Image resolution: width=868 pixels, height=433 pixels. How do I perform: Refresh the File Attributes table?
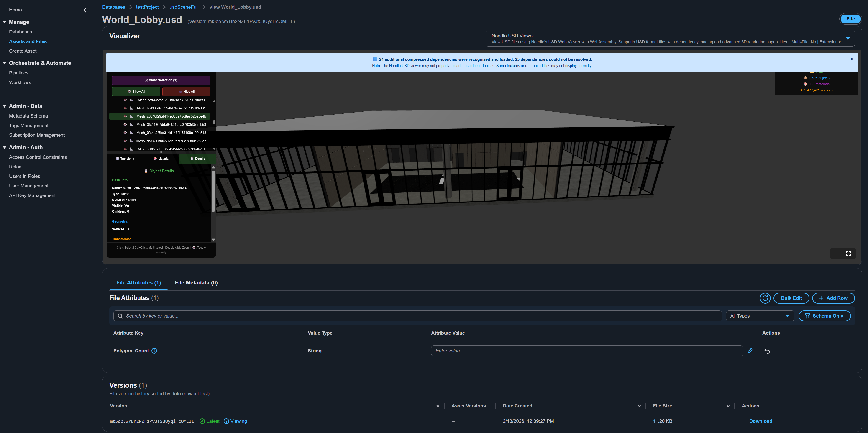(x=765, y=298)
